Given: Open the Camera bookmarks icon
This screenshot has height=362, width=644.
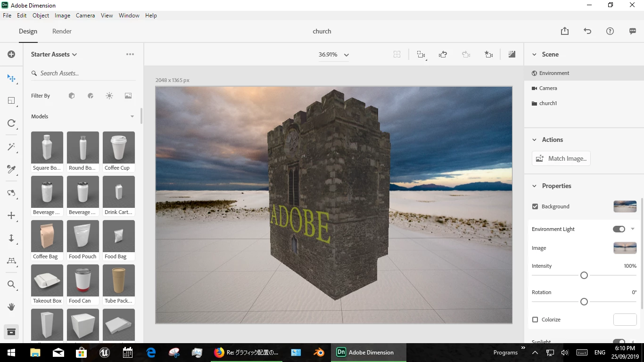Looking at the screenshot, I should [421, 55].
